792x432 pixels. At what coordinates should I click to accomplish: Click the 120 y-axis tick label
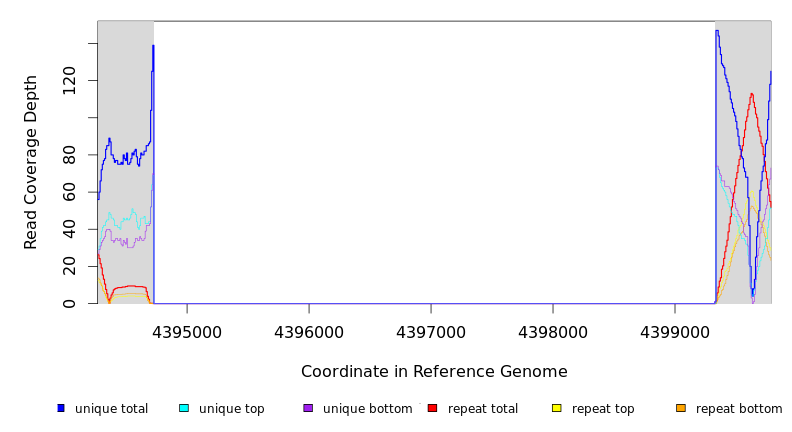pyautogui.click(x=69, y=80)
